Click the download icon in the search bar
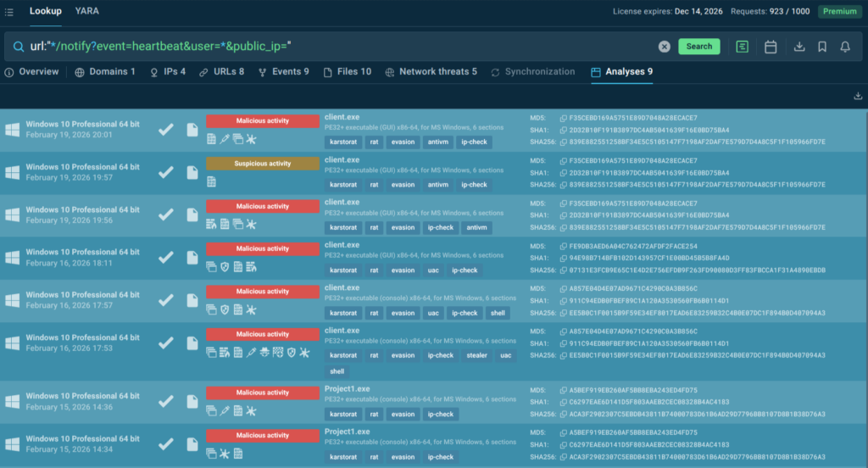The image size is (868, 468). (799, 47)
